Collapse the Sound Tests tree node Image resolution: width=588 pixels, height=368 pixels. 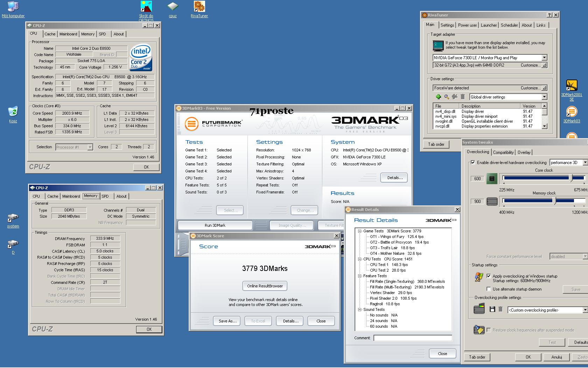pos(359,310)
